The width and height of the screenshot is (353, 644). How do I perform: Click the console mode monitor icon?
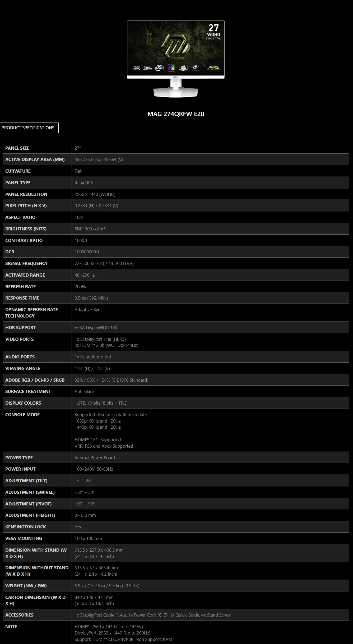click(183, 68)
